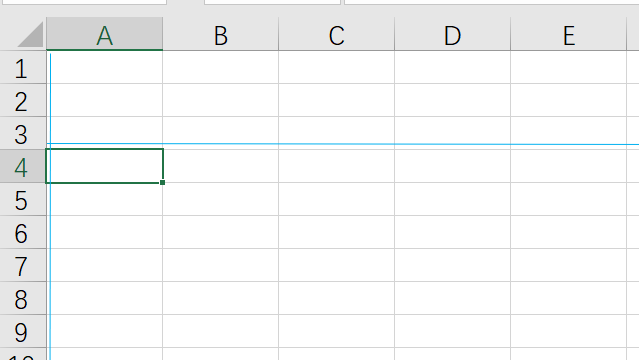The image size is (639, 360).
Task: Select column B header
Action: pos(220,34)
